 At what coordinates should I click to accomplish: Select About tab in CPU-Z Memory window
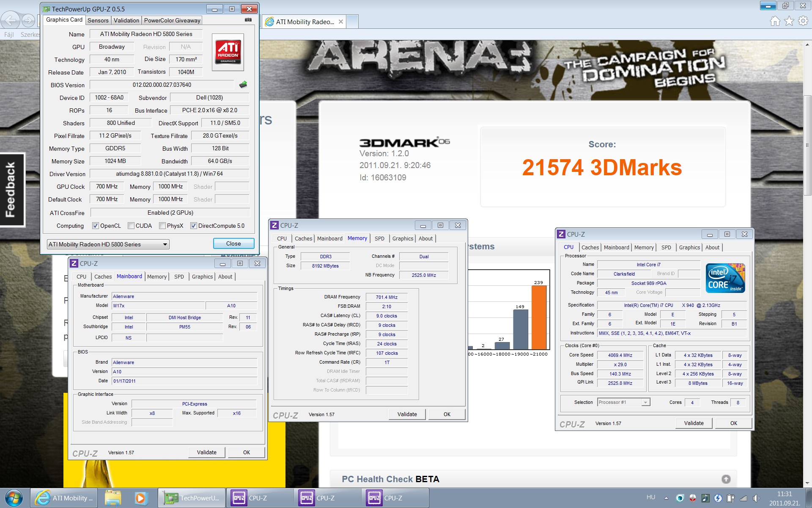425,239
